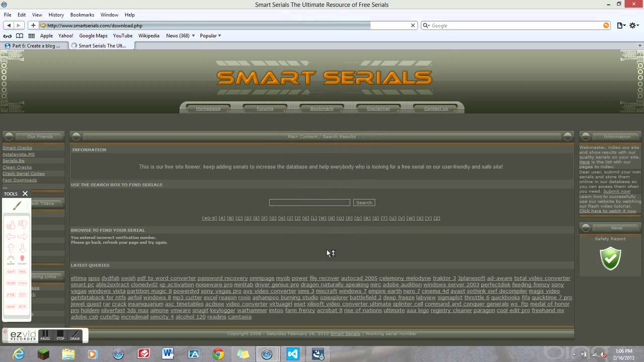This screenshot has width=644, height=362.
Task: Open the YouTube bookmark
Action: pos(123,36)
